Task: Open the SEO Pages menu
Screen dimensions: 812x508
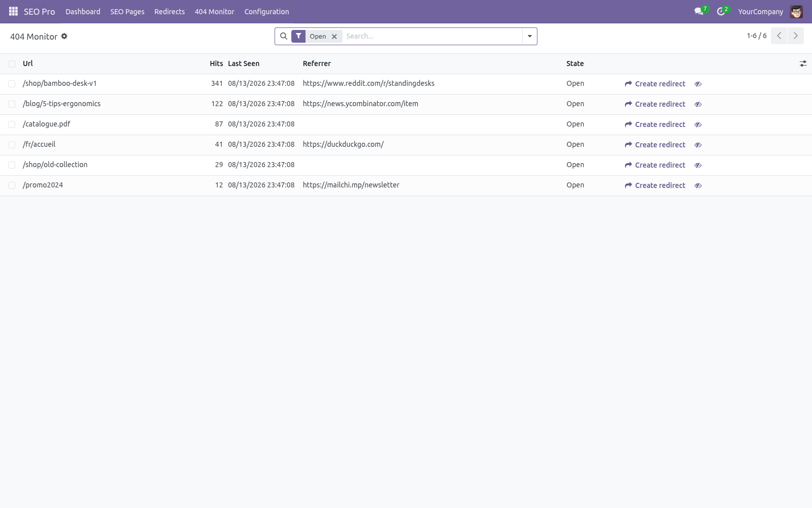Action: (127, 11)
